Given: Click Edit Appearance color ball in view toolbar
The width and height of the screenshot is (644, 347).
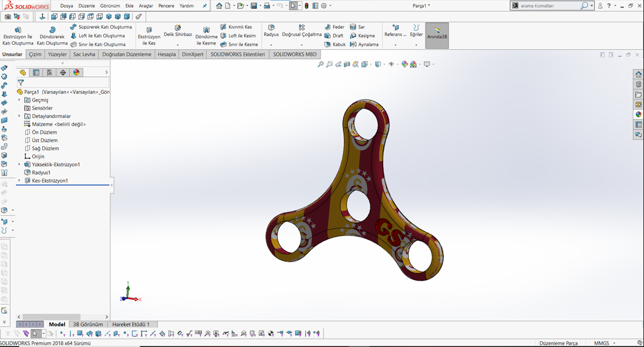Looking at the screenshot, I should point(404,64).
